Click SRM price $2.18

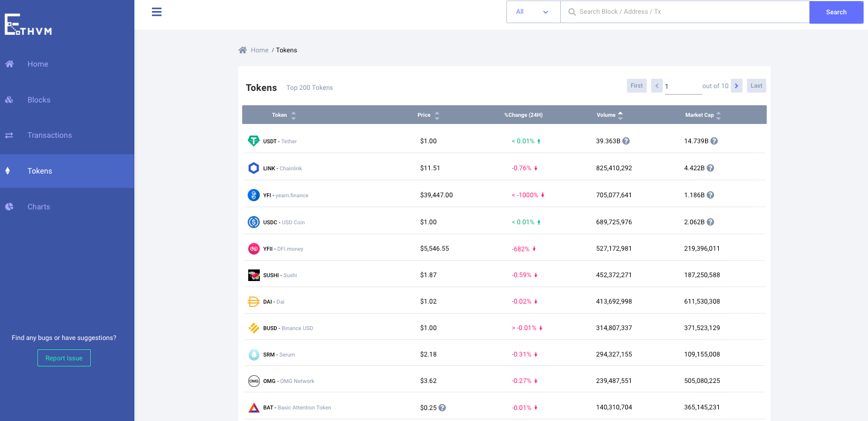click(x=428, y=354)
